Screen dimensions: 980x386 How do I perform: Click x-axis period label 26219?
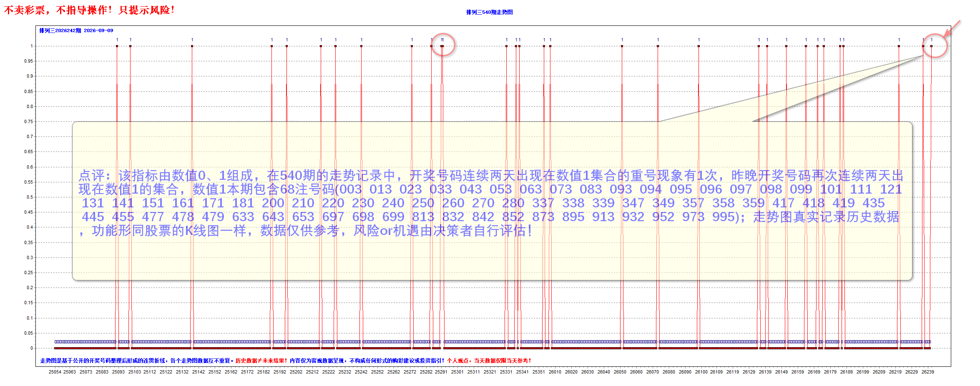click(x=895, y=372)
